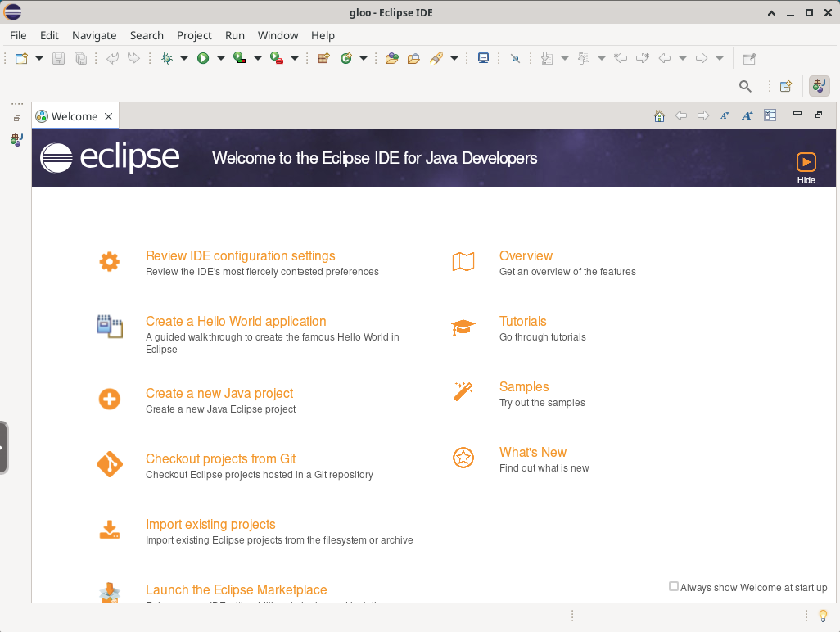
Task: Click the New Java Class icon
Action: [346, 58]
